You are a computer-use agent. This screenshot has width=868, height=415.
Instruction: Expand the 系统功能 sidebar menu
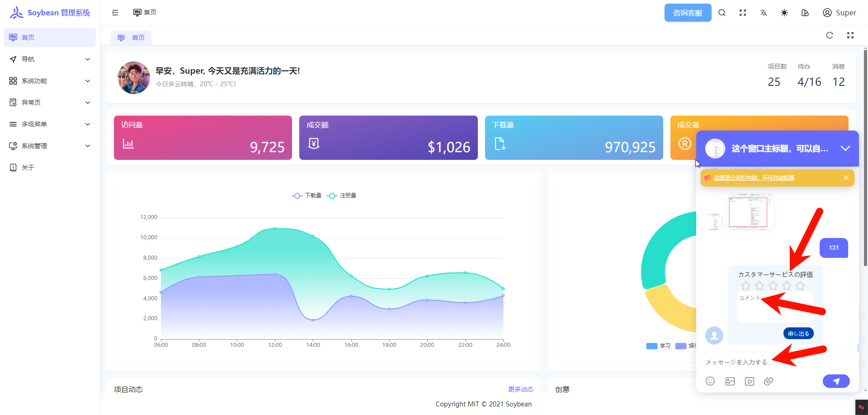[50, 81]
